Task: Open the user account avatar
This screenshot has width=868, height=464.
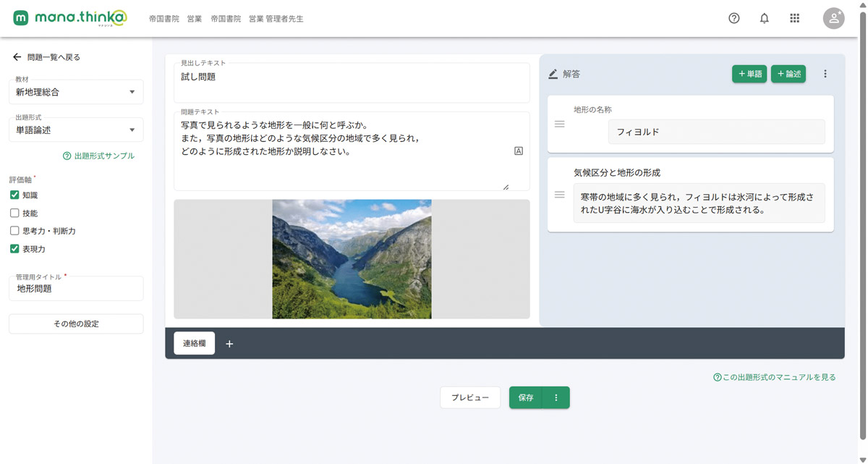Action: pos(833,18)
